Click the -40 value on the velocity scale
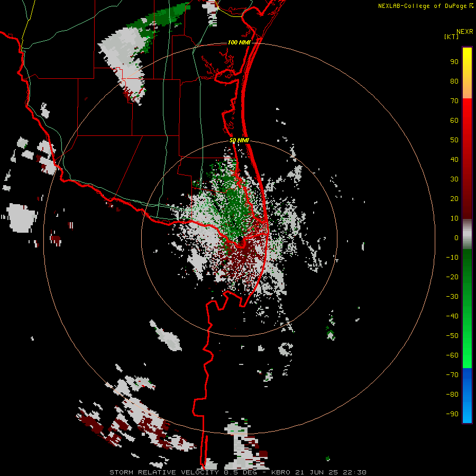Viewport: 476px width, 476px height. (x=452, y=316)
